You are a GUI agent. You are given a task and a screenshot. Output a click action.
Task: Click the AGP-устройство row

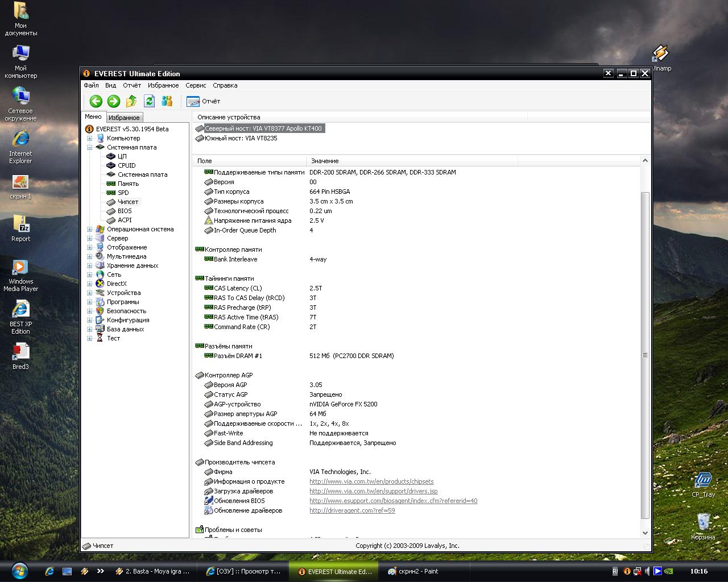[x=416, y=404]
